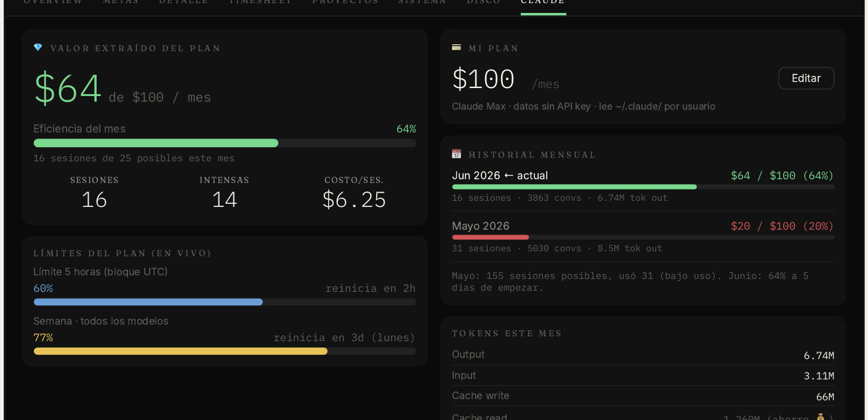The height and width of the screenshot is (420, 868).
Task: Click the "reinicia en 2h" text
Action: 371,288
